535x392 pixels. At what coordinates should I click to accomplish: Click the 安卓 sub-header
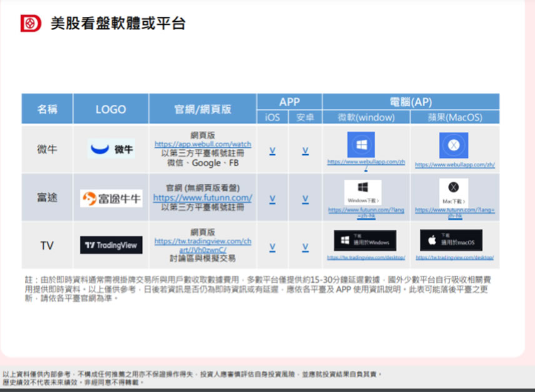coord(305,117)
